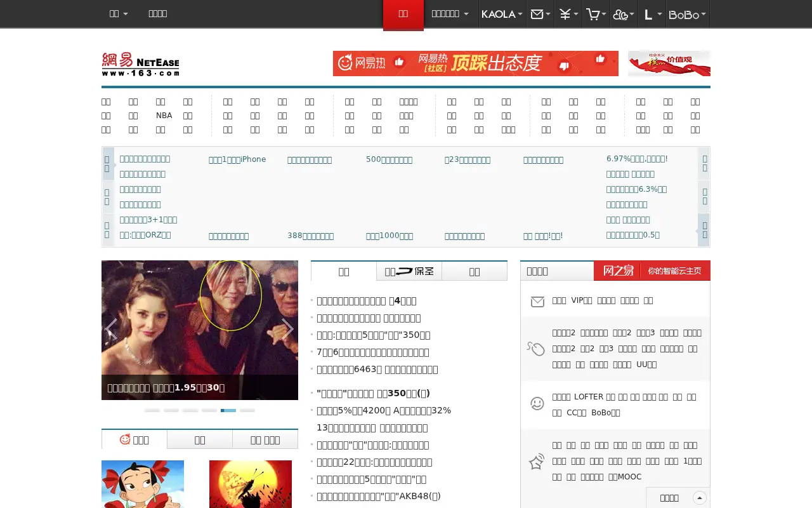The image size is (812, 508).
Task: Expand the L dropdown in top bar
Action: tap(653, 14)
